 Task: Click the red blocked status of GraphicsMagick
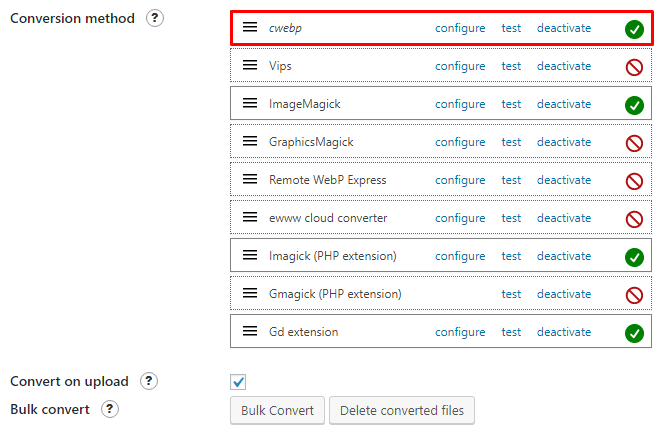(634, 143)
